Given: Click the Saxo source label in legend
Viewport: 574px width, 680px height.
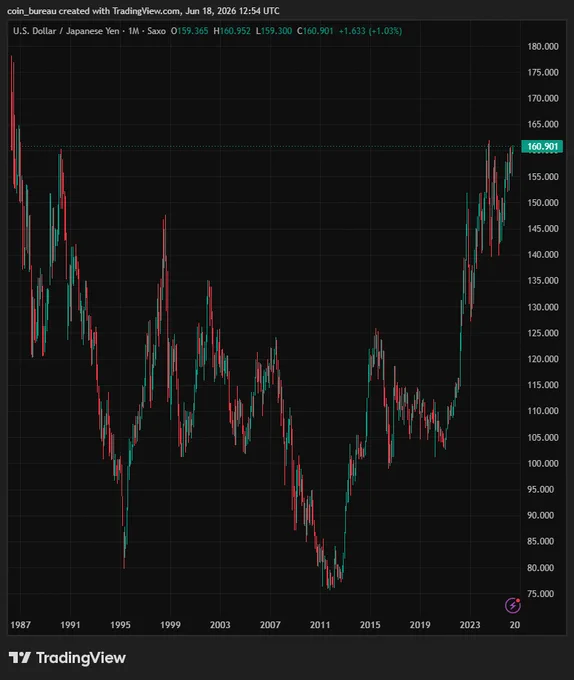Looking at the screenshot, I should 157,31.
